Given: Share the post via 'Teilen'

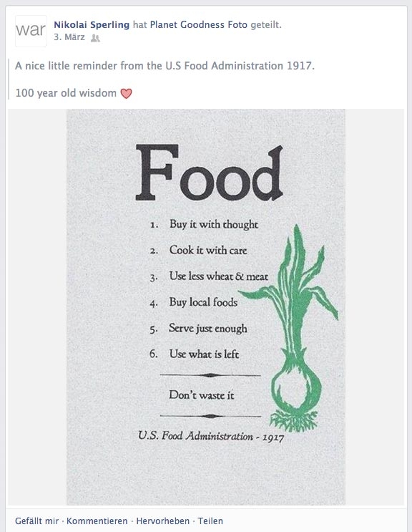Looking at the screenshot, I should pyautogui.click(x=210, y=521).
